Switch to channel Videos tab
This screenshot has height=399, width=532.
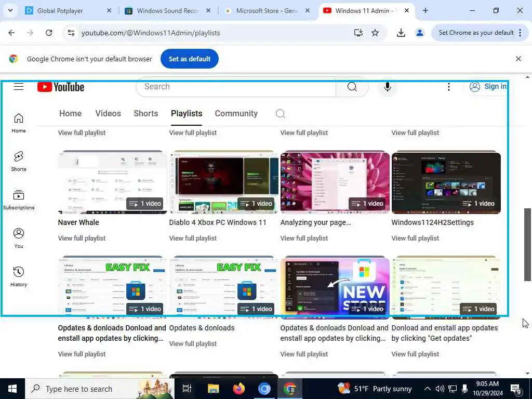tap(108, 114)
